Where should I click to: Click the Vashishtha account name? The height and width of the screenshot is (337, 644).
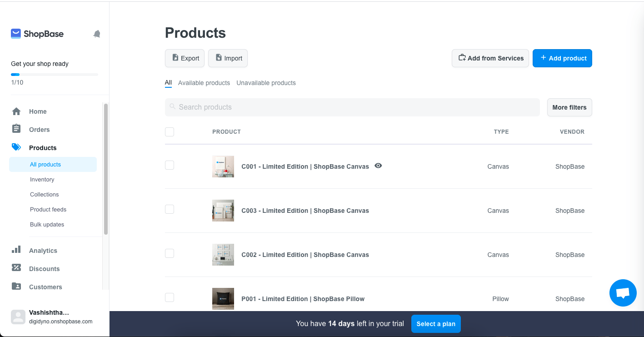49,312
